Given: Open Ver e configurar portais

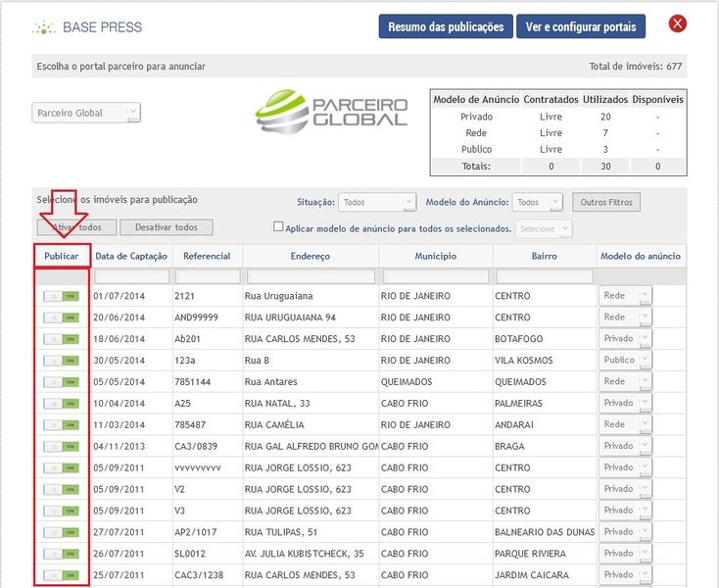Looking at the screenshot, I should [x=581, y=26].
